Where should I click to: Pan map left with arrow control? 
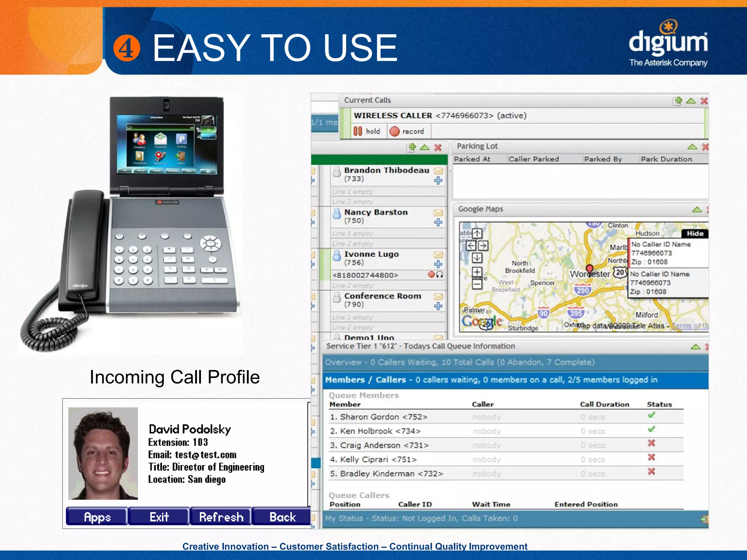[471, 246]
